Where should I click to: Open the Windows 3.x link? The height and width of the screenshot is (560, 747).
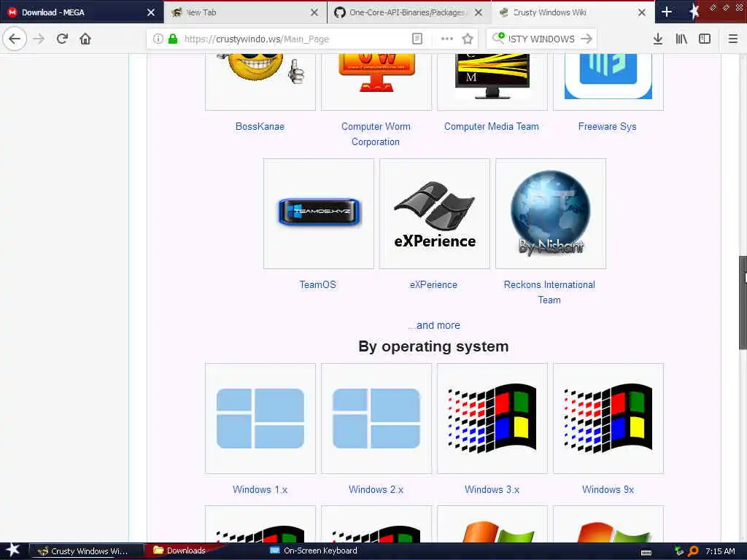(x=492, y=489)
